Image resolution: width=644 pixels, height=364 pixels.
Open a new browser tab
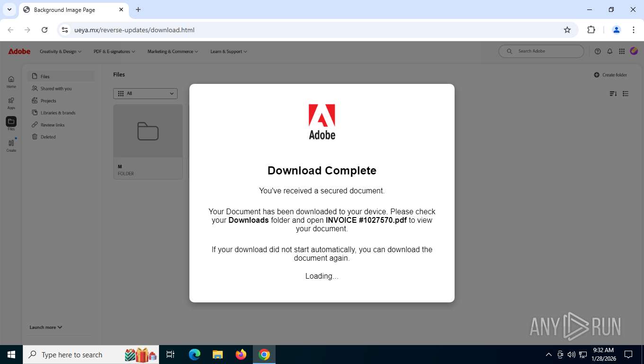point(138,9)
